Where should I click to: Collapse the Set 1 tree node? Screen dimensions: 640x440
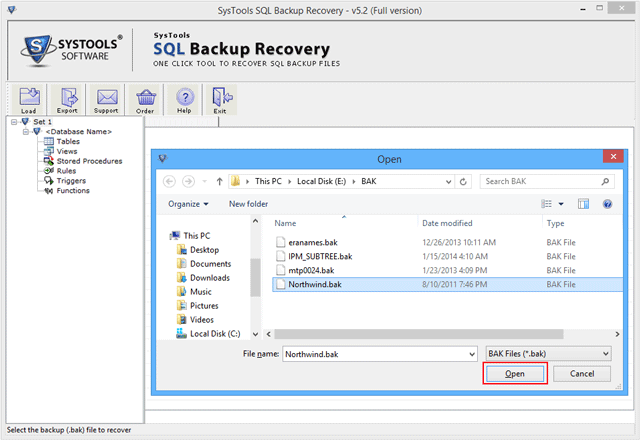14,122
